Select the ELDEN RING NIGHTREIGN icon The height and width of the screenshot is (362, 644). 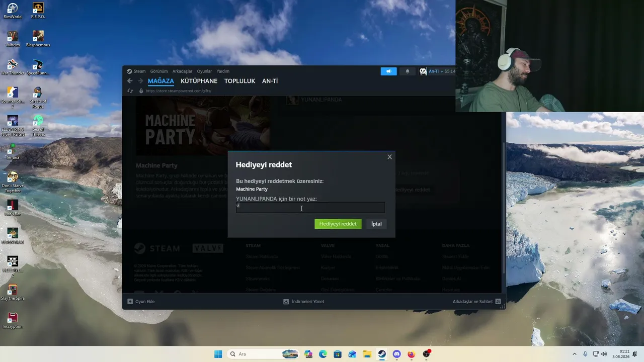(13, 126)
